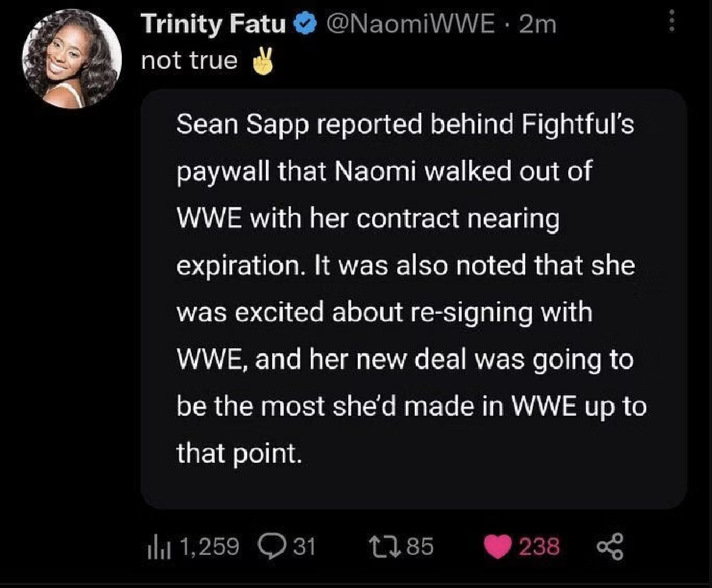The height and width of the screenshot is (588, 712).
Task: Click the 85 retweets count
Action: click(420, 547)
